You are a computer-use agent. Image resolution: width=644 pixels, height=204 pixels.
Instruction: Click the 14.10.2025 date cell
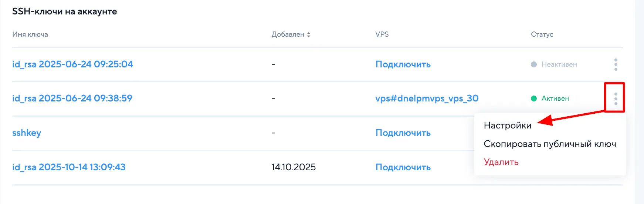pyautogui.click(x=294, y=167)
